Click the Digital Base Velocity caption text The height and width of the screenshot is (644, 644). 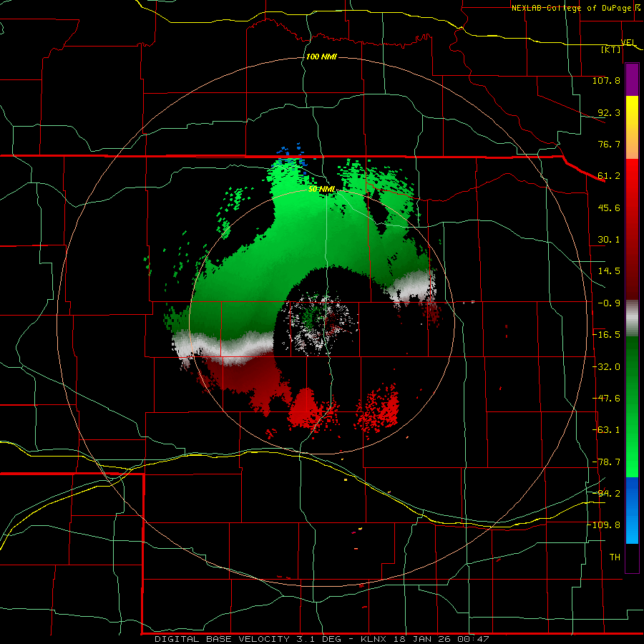(x=322, y=639)
